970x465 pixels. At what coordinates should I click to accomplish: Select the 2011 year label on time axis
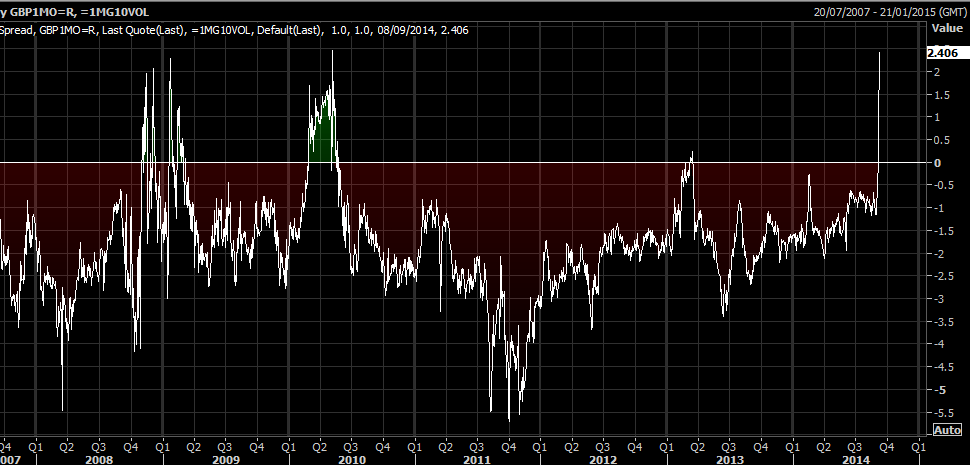[x=477, y=460]
